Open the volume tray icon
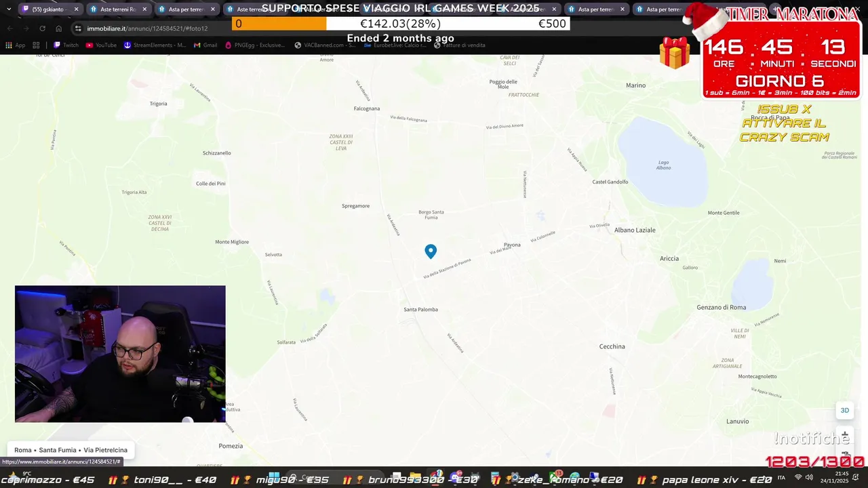Viewport: 868px width, 488px height. coord(809,478)
